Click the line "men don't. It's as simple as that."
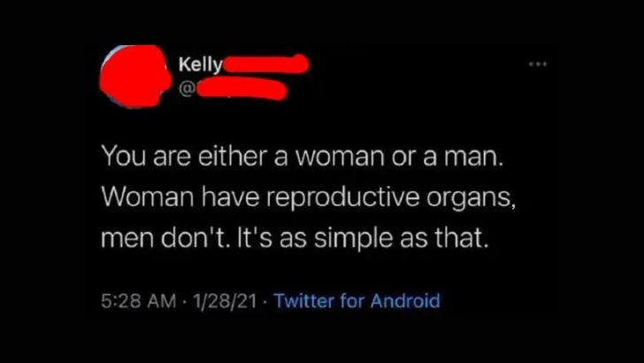The width and height of the screenshot is (644, 363). pyautogui.click(x=294, y=239)
